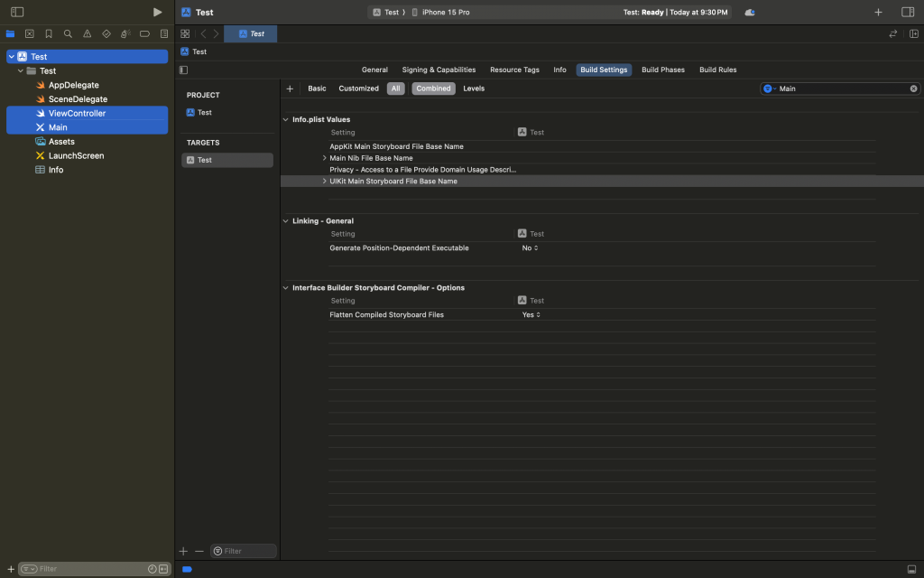Screen dimensions: 924x578
Task: Select the Basic settings filter
Action: [317, 89]
